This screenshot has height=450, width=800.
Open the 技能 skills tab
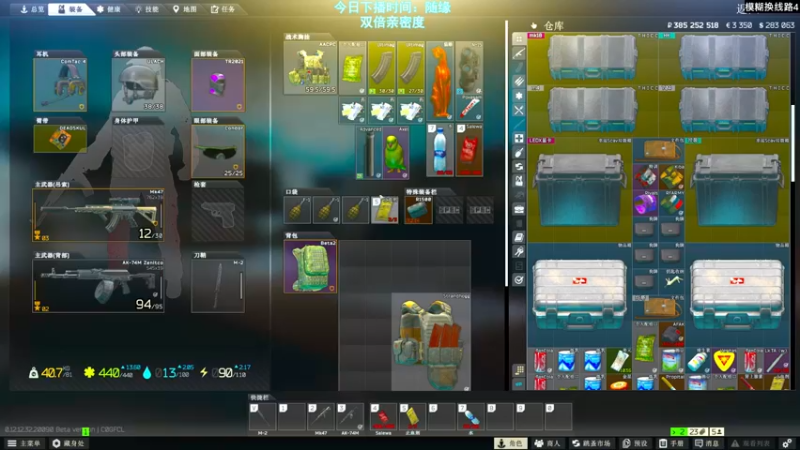click(146, 9)
